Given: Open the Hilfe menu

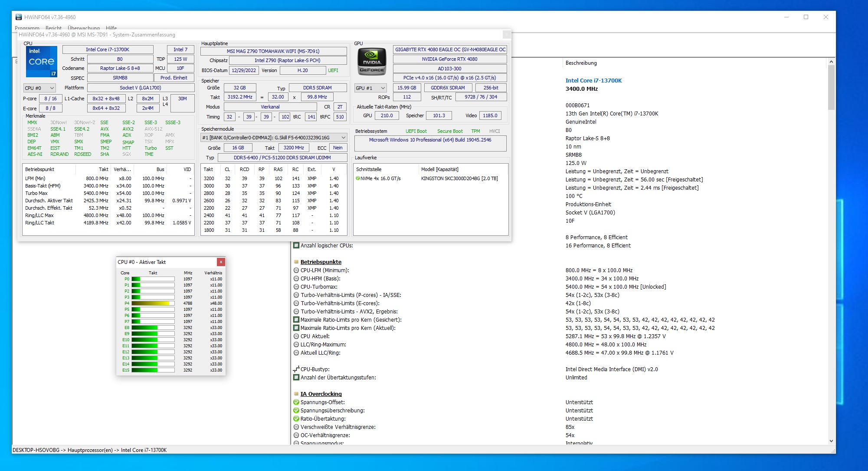Looking at the screenshot, I should click(111, 28).
